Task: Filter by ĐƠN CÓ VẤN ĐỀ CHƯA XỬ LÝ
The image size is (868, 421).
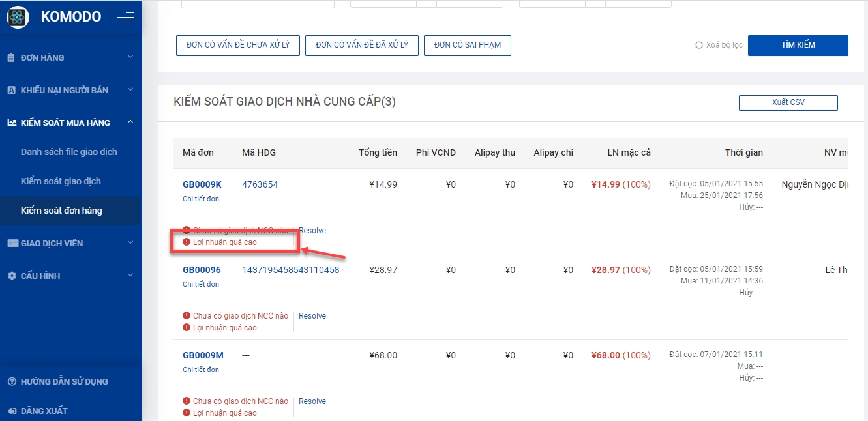Action: click(238, 45)
